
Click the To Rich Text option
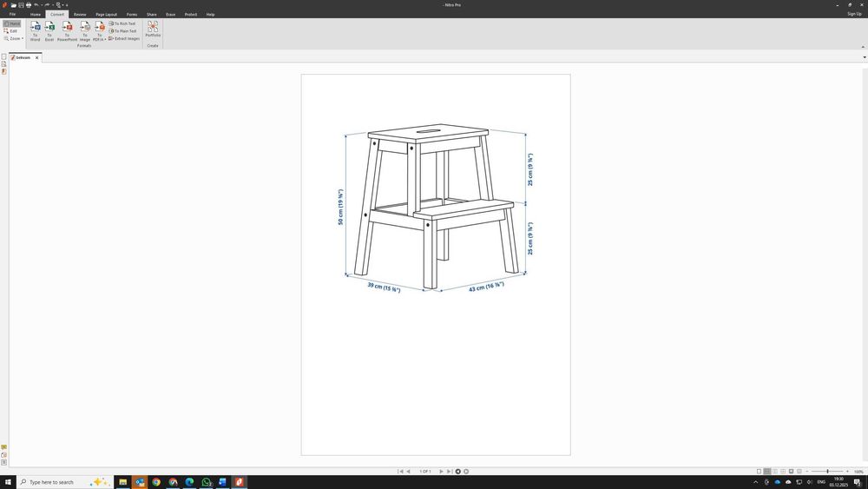(x=122, y=23)
